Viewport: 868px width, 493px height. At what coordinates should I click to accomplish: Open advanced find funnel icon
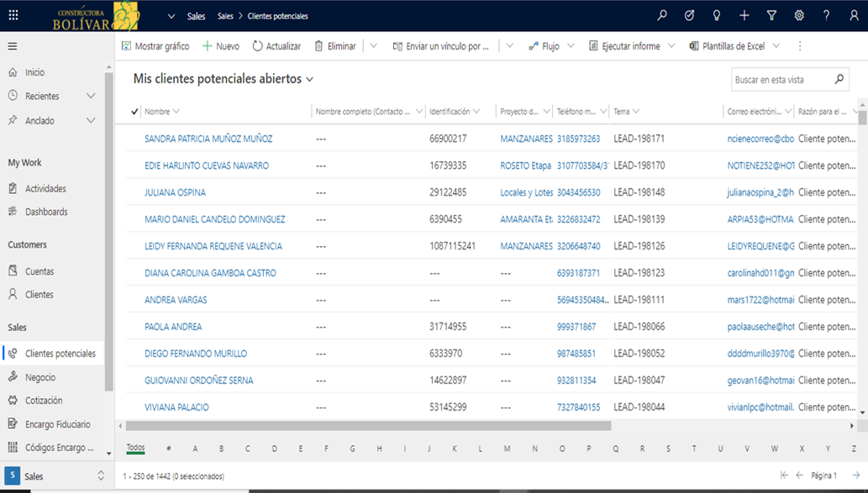tap(771, 15)
